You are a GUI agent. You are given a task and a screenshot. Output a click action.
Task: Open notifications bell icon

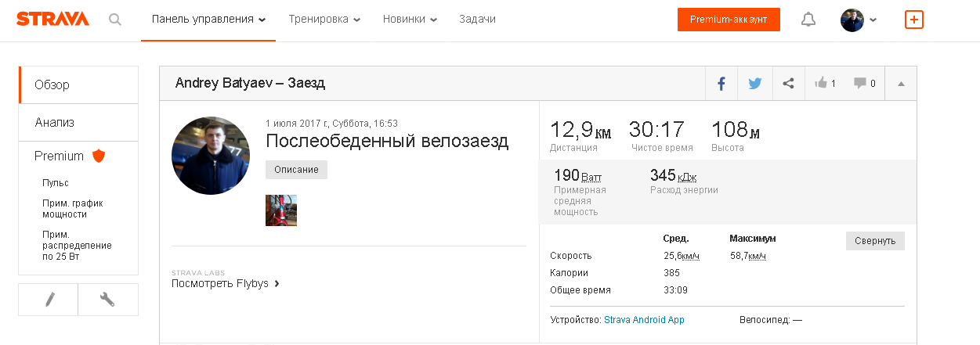(808, 20)
